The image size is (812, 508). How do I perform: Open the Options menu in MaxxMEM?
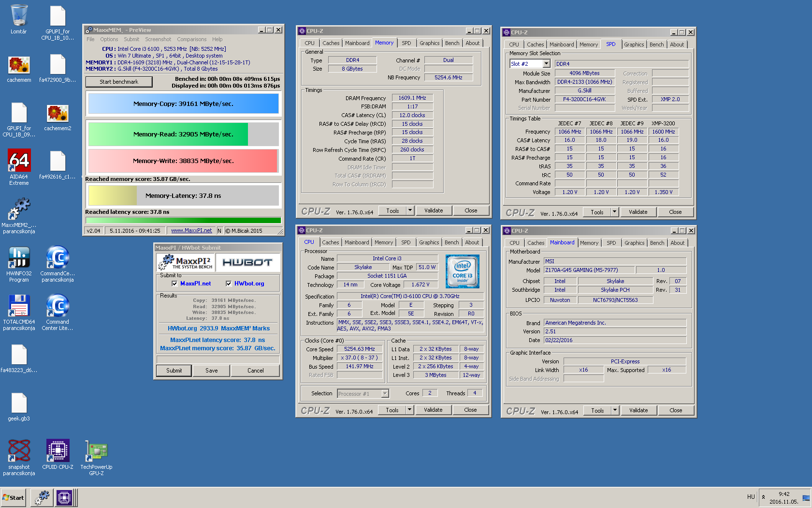click(x=109, y=39)
